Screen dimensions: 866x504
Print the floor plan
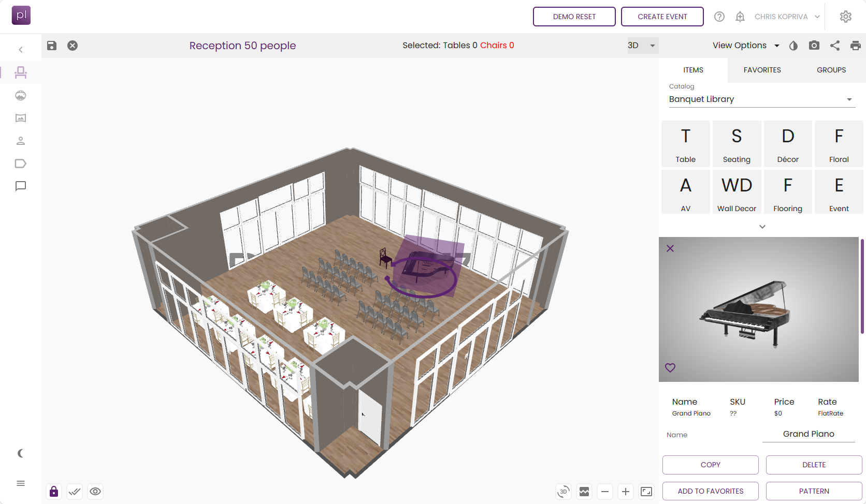[x=856, y=46]
